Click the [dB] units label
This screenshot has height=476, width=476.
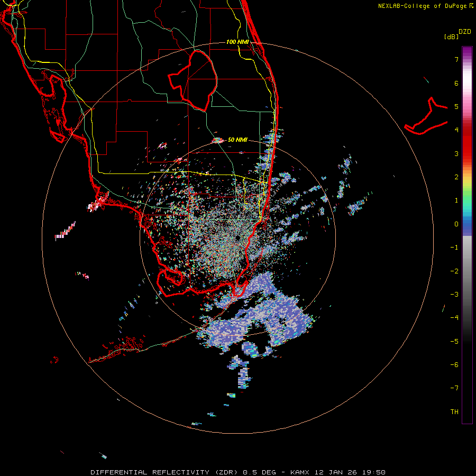point(452,36)
